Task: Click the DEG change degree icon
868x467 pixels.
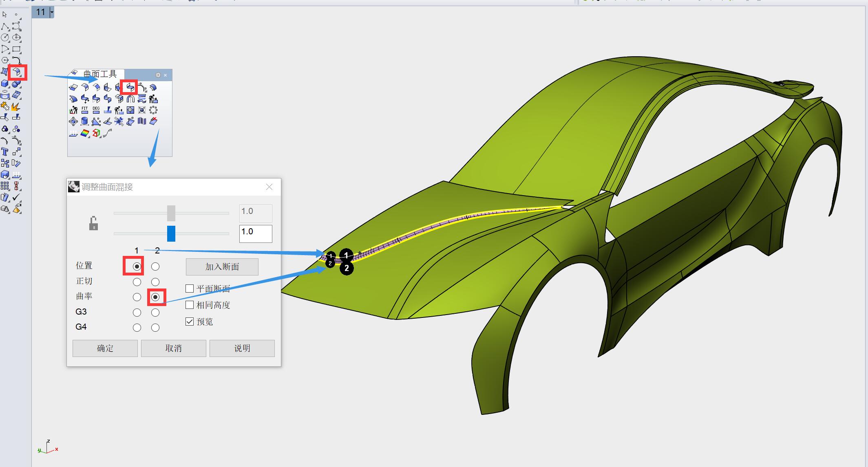Action: [x=96, y=110]
